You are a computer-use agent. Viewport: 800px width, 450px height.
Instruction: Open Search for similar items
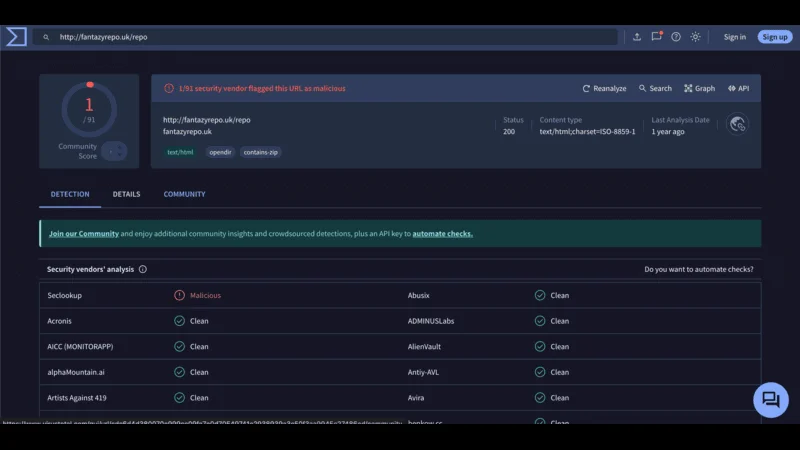click(x=655, y=88)
